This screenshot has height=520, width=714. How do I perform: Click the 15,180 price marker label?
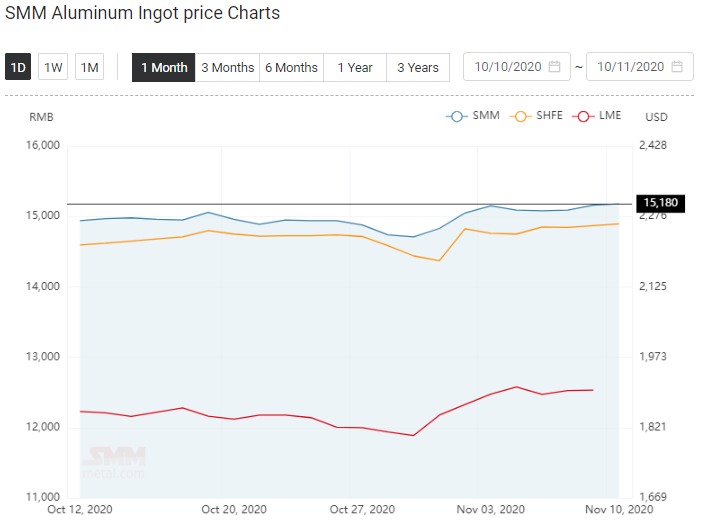coord(660,203)
